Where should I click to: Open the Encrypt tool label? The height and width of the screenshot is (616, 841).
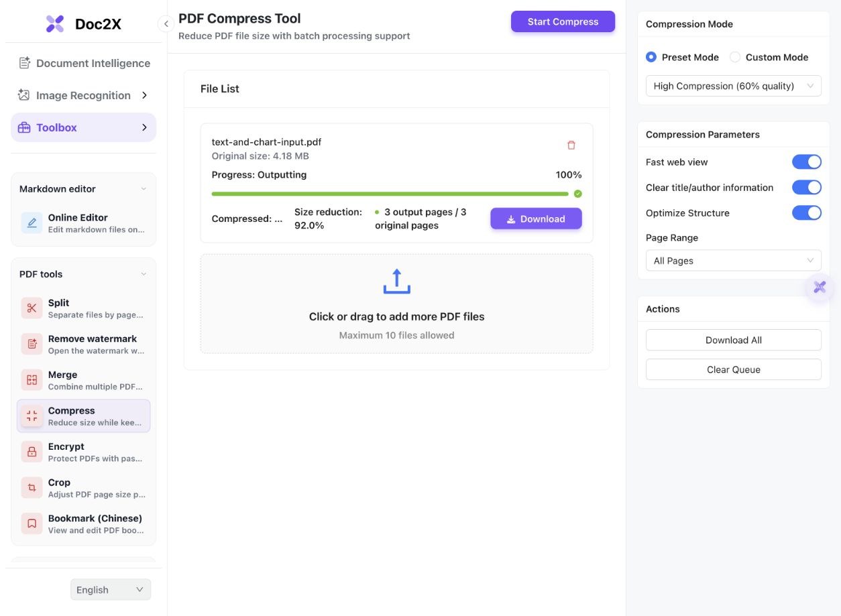point(66,446)
